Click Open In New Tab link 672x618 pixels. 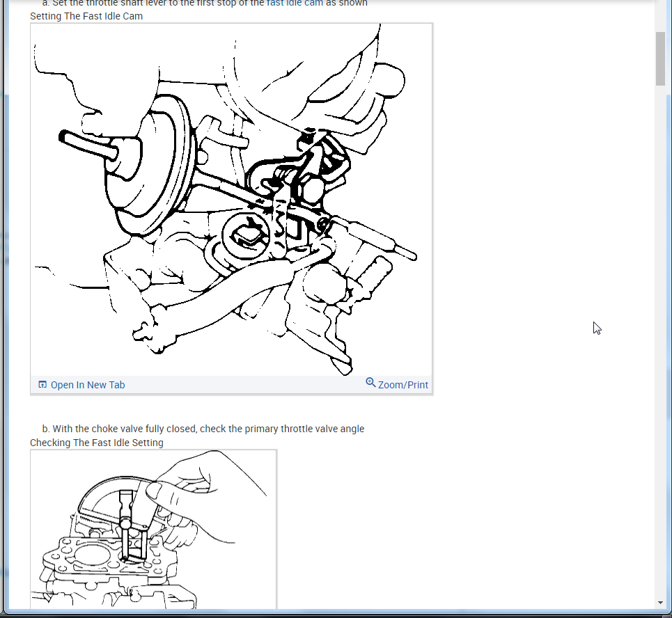(x=88, y=385)
